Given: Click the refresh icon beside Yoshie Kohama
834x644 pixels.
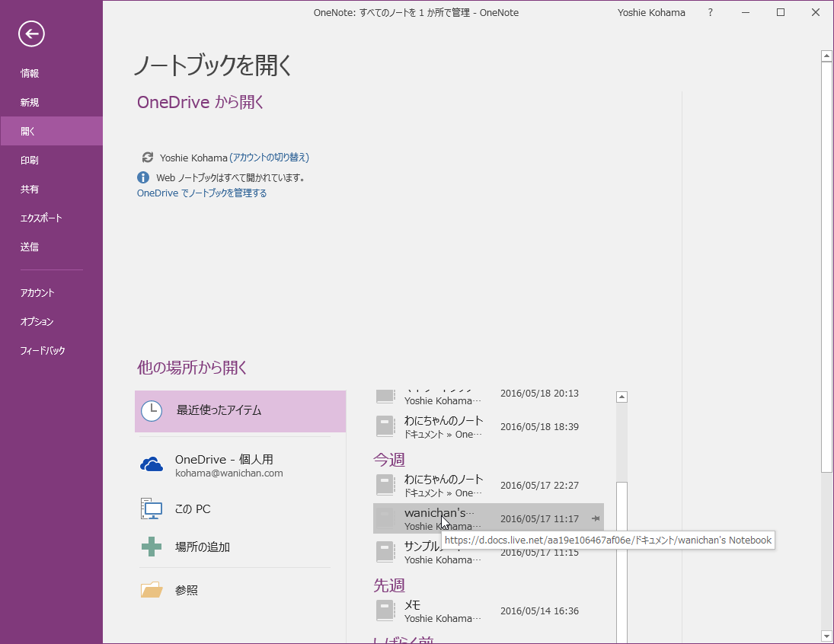Looking at the screenshot, I should point(147,158).
